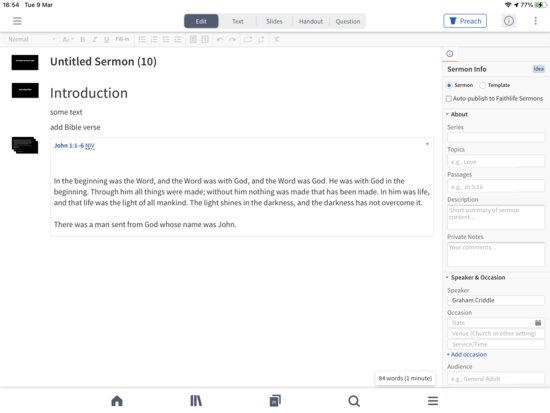The height and width of the screenshot is (413, 550).
Task: Open the Library from bottom bar
Action: (x=196, y=400)
